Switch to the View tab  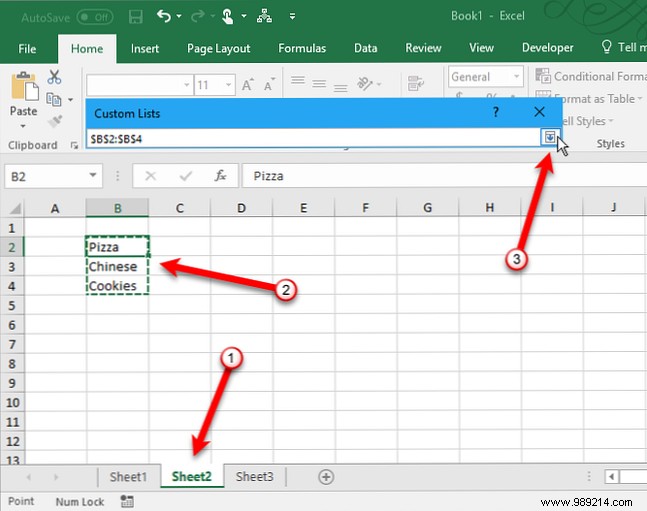(481, 49)
